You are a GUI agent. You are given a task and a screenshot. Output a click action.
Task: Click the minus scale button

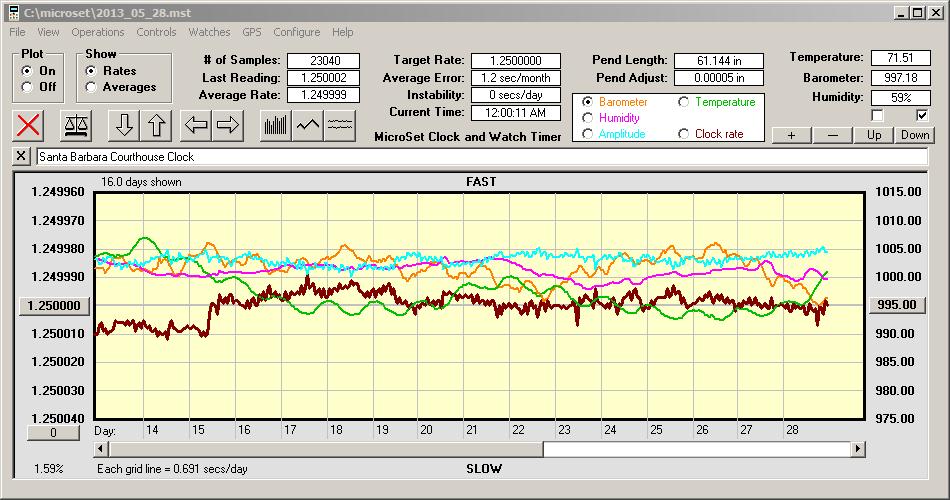coord(832,135)
